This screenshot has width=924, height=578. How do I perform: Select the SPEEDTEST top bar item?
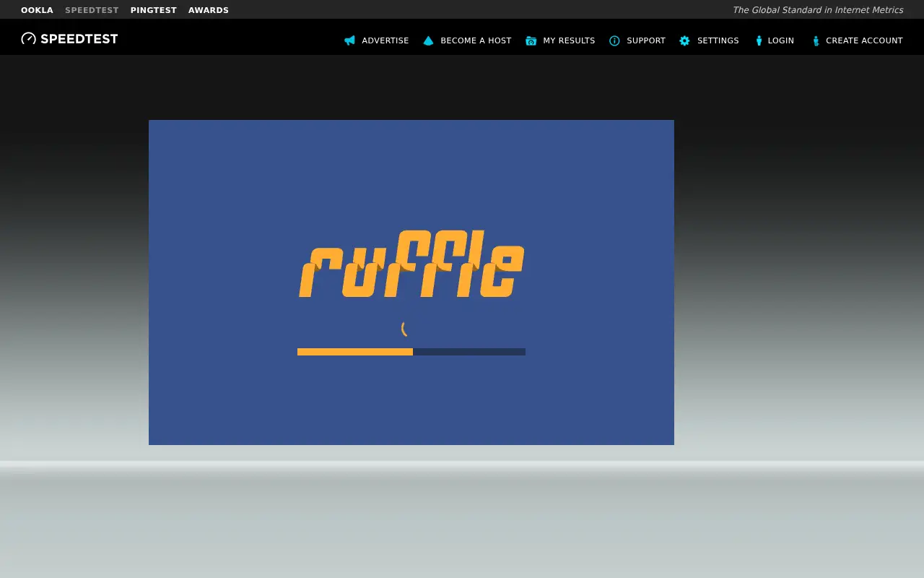(92, 10)
